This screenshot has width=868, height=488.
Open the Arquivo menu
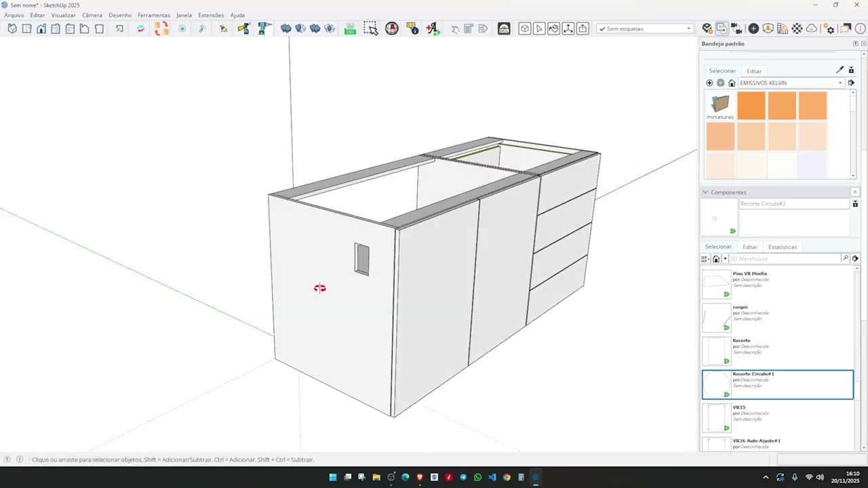(x=14, y=15)
